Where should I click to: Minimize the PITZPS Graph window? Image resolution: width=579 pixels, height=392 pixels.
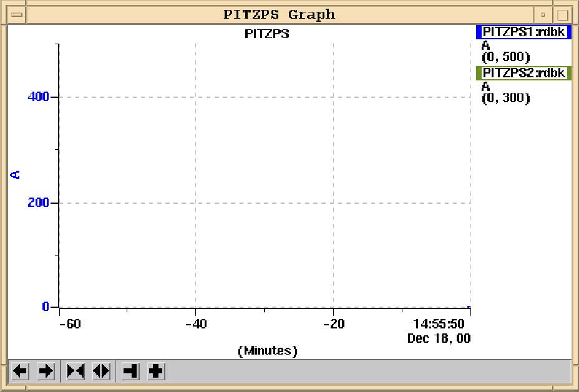(543, 15)
